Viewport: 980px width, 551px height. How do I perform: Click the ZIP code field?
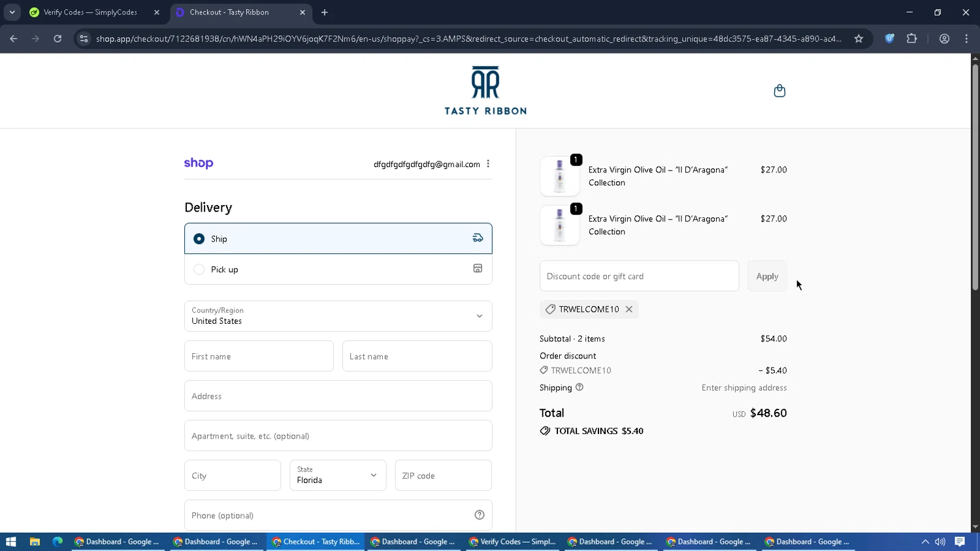443,475
